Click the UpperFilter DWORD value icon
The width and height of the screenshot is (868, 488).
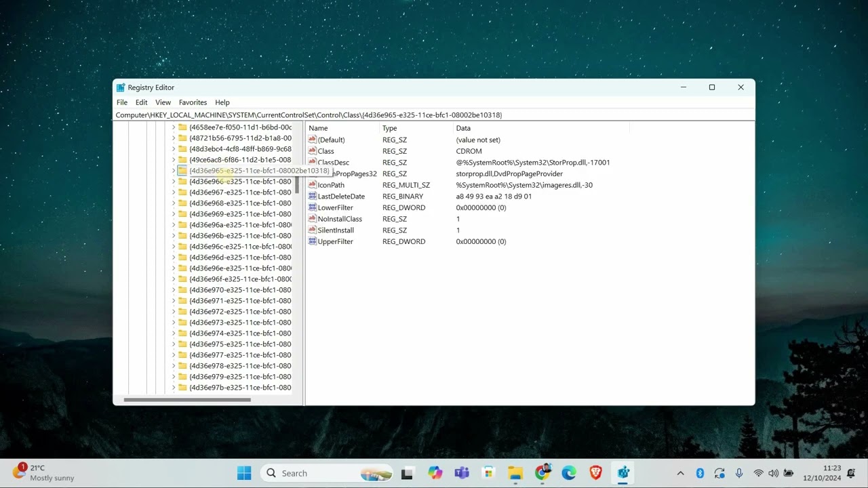[313, 241]
